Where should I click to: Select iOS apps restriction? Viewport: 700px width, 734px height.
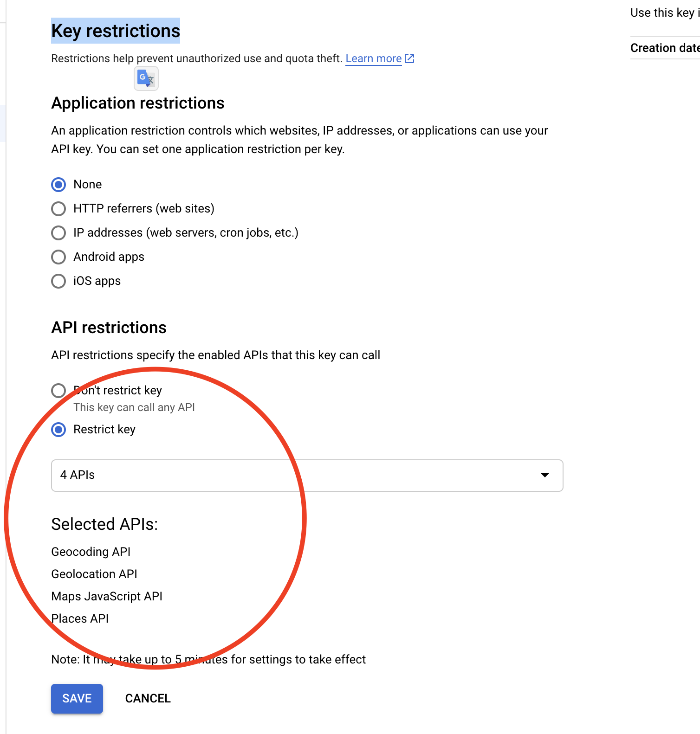click(58, 281)
